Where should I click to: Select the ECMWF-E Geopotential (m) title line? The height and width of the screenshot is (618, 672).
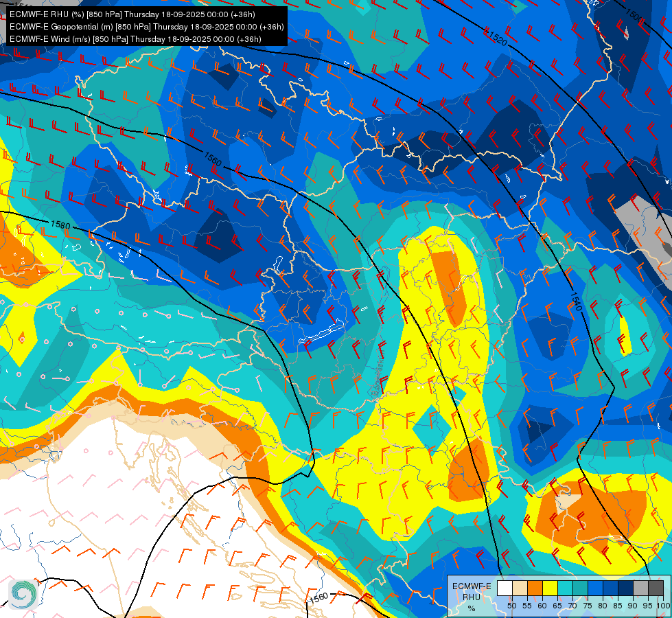[x=147, y=27]
